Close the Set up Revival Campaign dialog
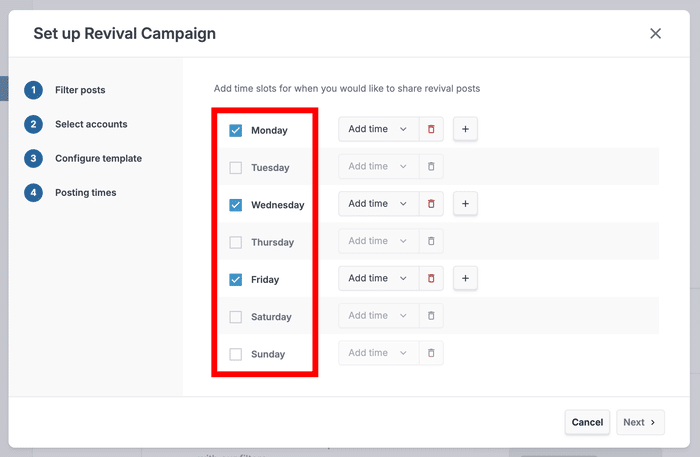Viewport: 700px width, 457px height. 655,34
